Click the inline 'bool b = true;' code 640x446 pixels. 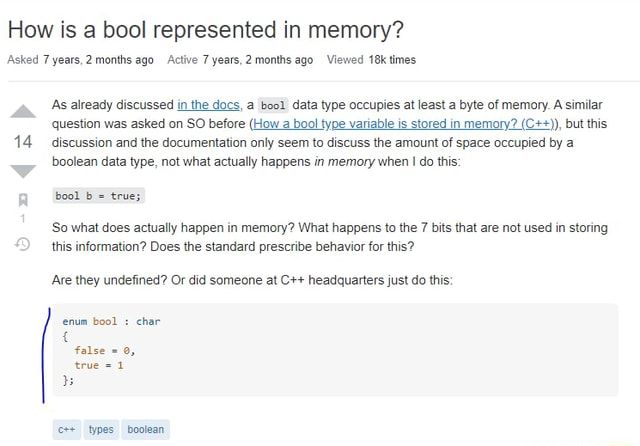tap(98, 196)
